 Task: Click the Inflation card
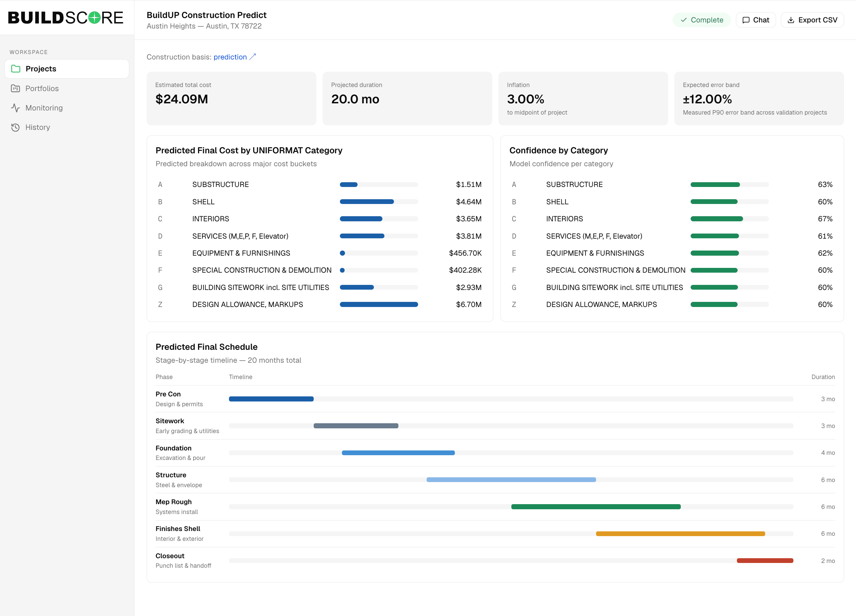pyautogui.click(x=583, y=99)
